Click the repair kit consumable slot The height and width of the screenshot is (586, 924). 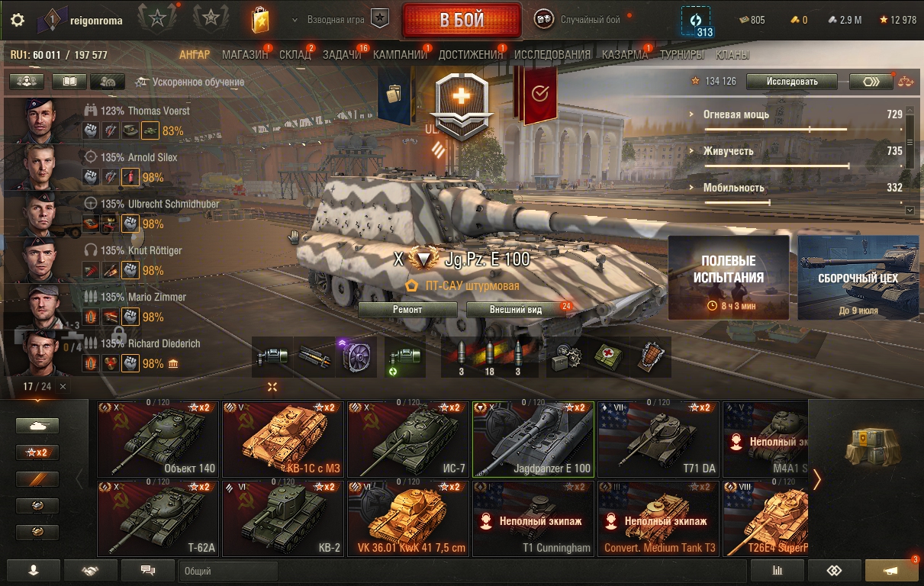click(x=568, y=357)
